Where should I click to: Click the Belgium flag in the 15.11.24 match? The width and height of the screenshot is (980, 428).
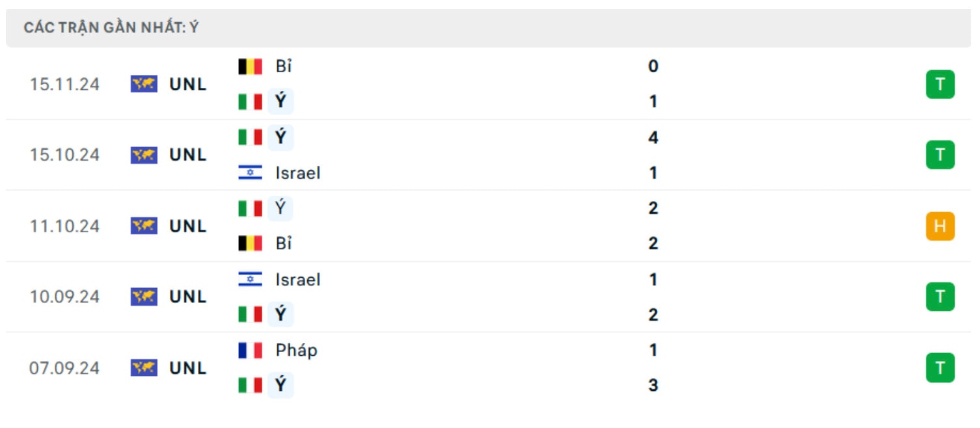click(x=250, y=66)
